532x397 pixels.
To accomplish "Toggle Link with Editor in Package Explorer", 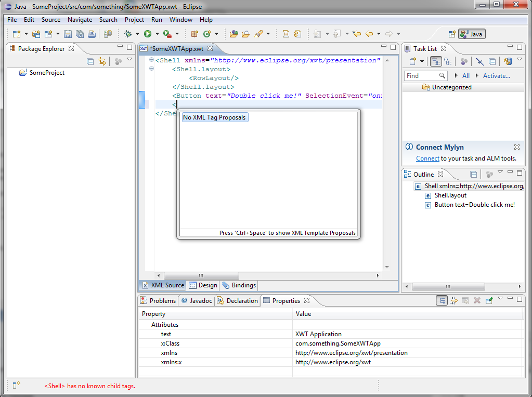I will click(102, 61).
